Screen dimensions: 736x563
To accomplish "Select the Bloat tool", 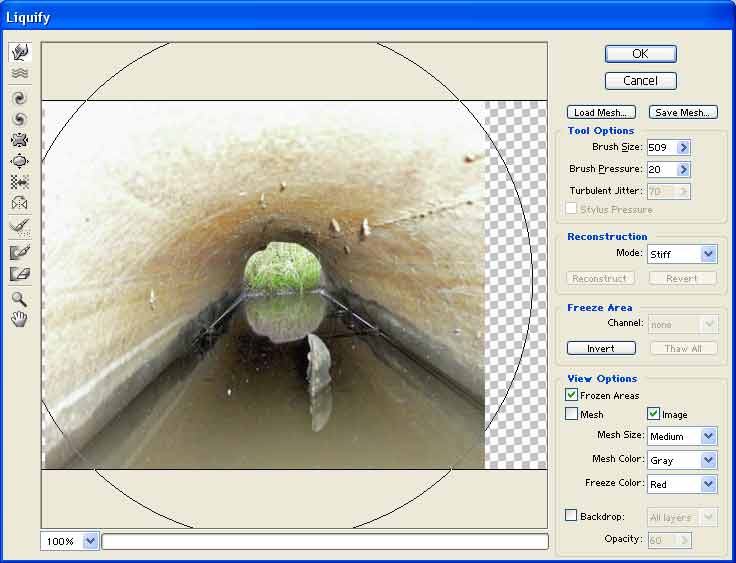I will click(x=19, y=161).
